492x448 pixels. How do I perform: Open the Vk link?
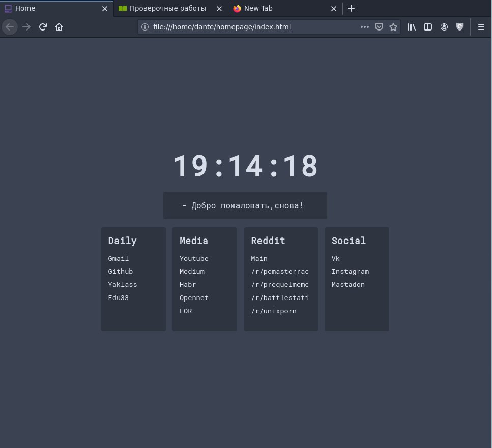pyautogui.click(x=336, y=259)
